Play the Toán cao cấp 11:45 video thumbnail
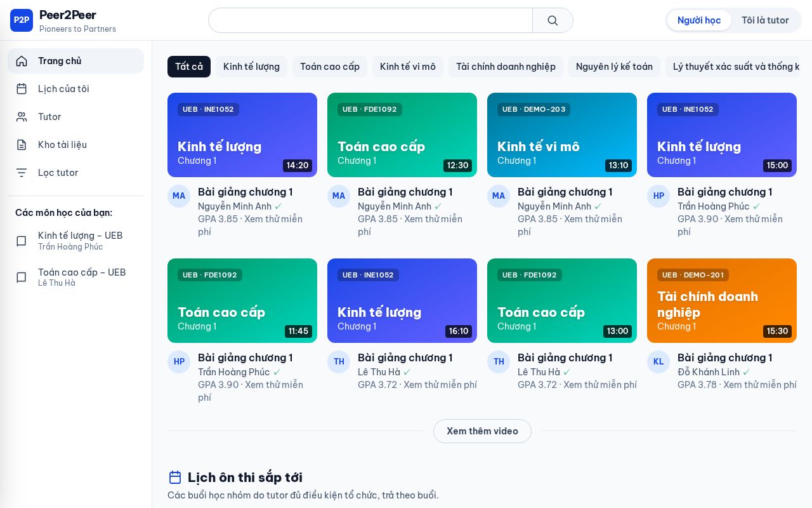812x508 pixels. pyautogui.click(x=242, y=300)
